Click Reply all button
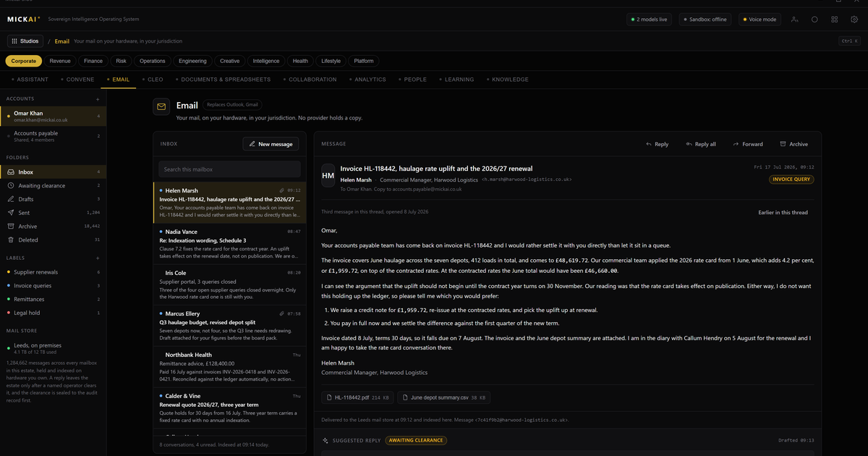 coord(700,144)
